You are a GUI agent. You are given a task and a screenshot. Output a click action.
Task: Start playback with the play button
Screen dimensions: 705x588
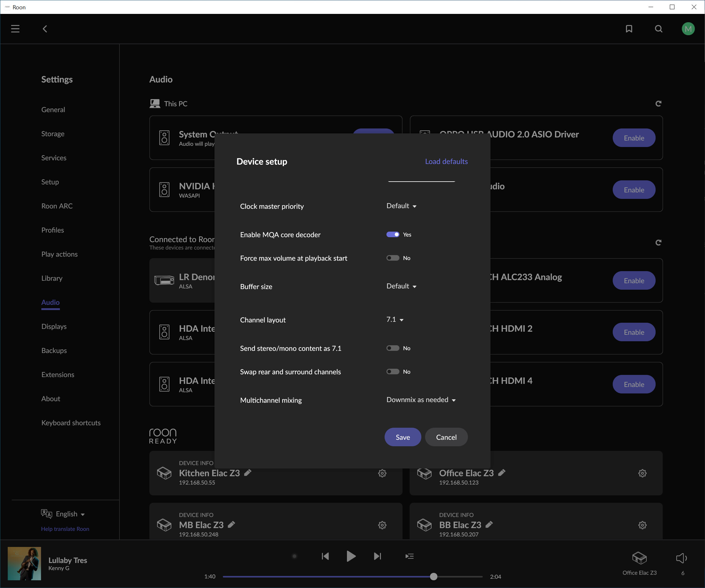[x=351, y=556]
